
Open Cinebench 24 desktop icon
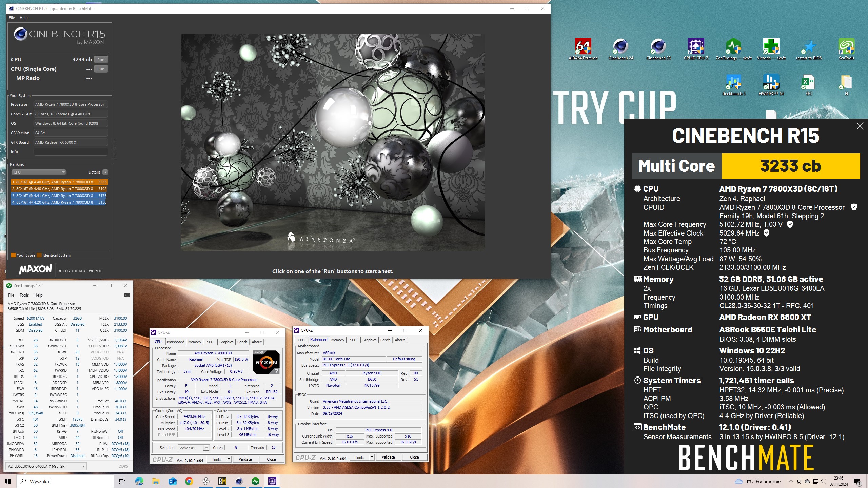(620, 49)
